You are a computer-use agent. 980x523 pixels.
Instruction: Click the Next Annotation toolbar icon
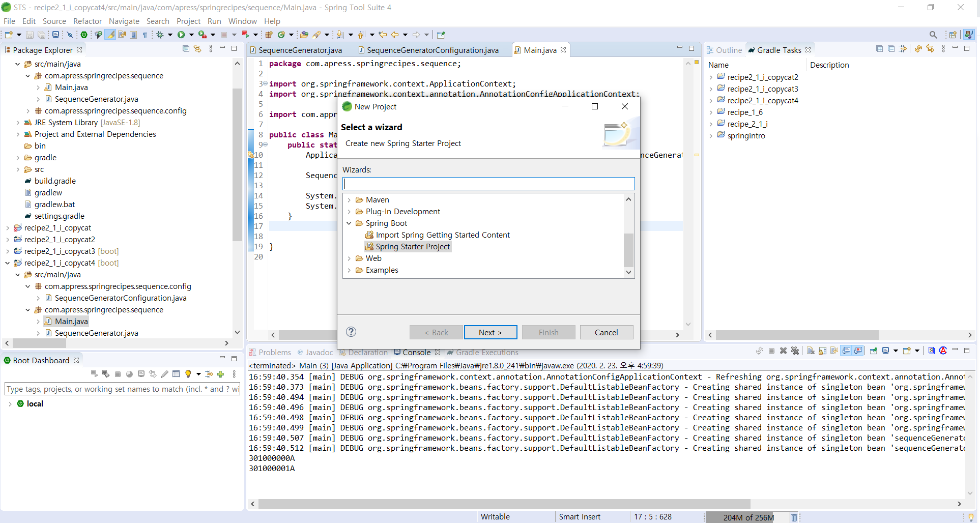tap(340, 35)
